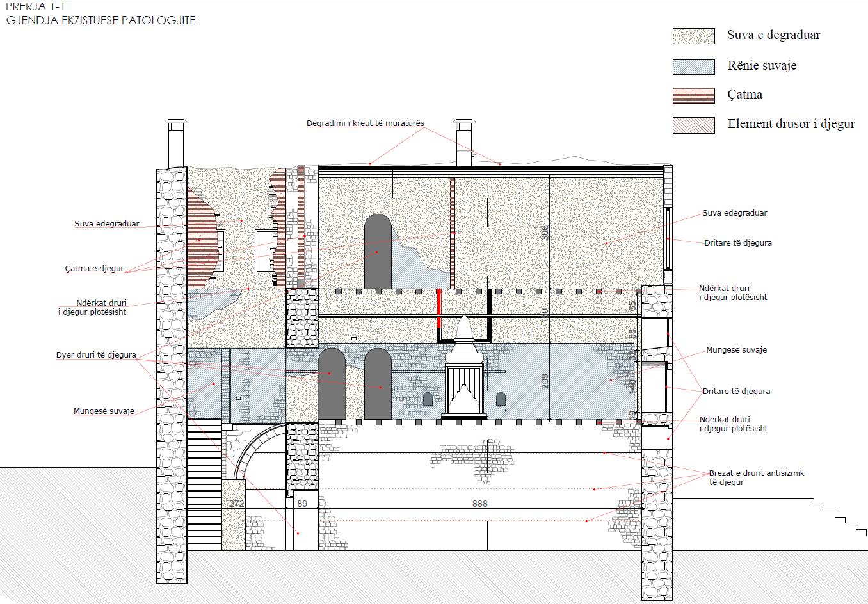The height and width of the screenshot is (604, 868).
Task: Select the red vertical element above fireplace
Action: 439,309
